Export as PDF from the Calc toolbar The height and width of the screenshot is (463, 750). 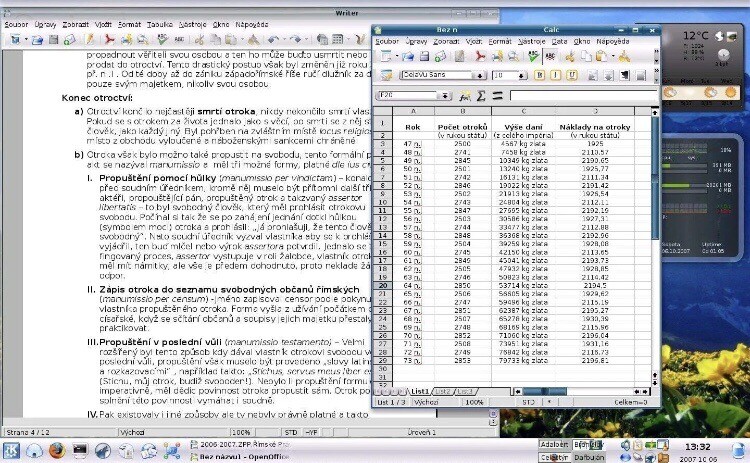tap(480, 57)
